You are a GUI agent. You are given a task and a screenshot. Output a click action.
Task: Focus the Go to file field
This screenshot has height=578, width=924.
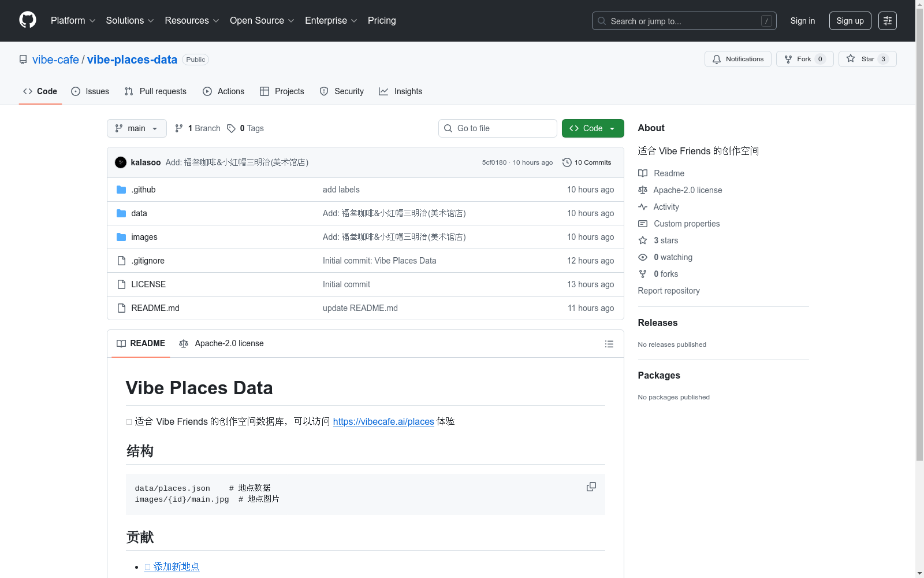pos(498,128)
